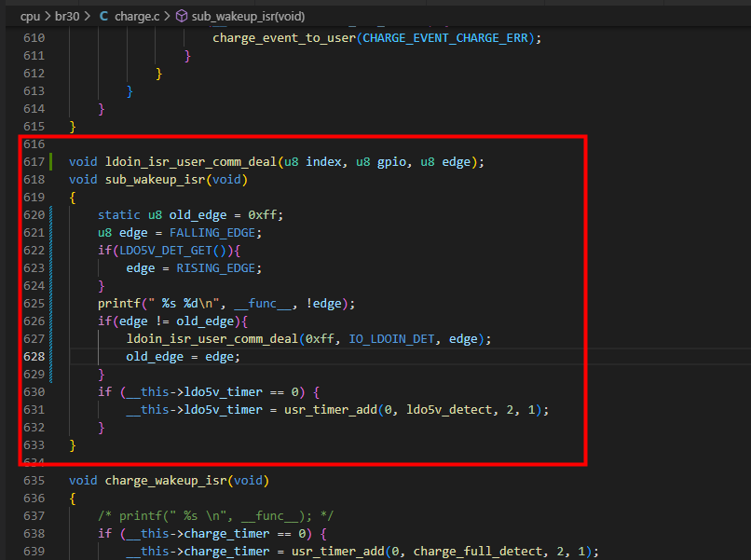
Task: Click the LDO5V_DET_GET macro call
Action: click(165, 251)
